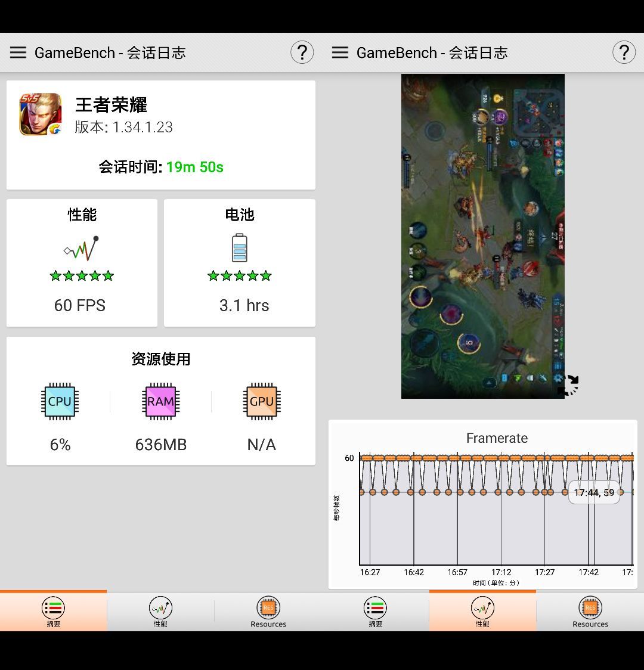Switch to 摘要 tab on right screen
This screenshot has width=644, height=670.
click(x=375, y=612)
